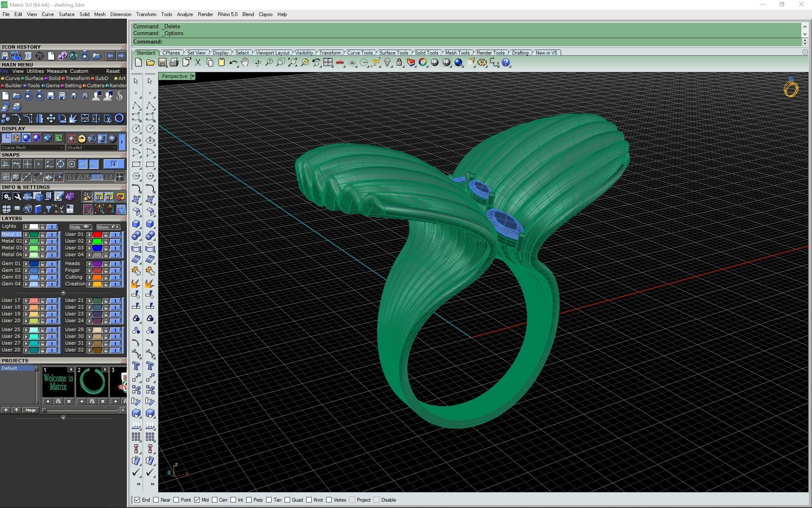Enable the Point object snap checkbox
The image size is (812, 508).
[176, 500]
